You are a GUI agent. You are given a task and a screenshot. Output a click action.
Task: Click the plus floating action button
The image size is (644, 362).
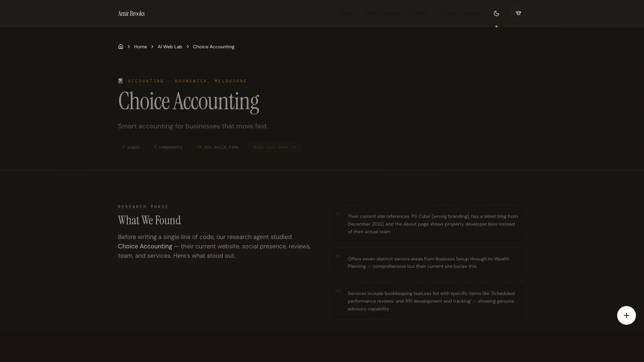click(x=626, y=315)
